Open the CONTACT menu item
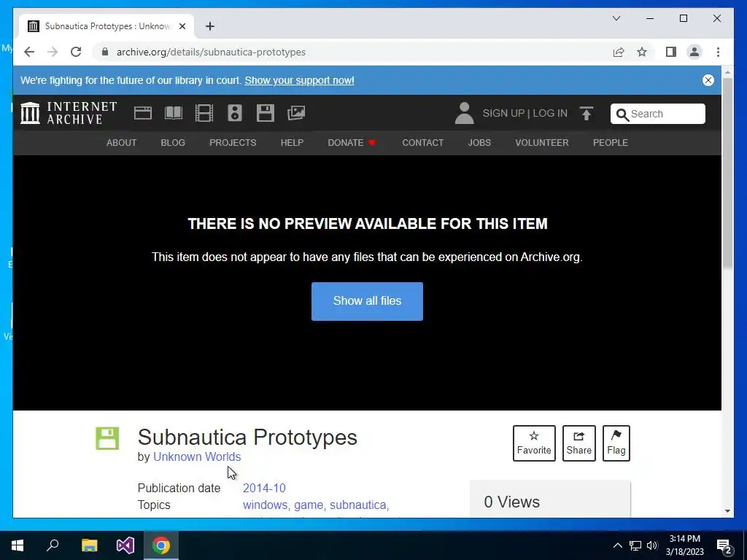The height and width of the screenshot is (560, 747). pos(423,143)
